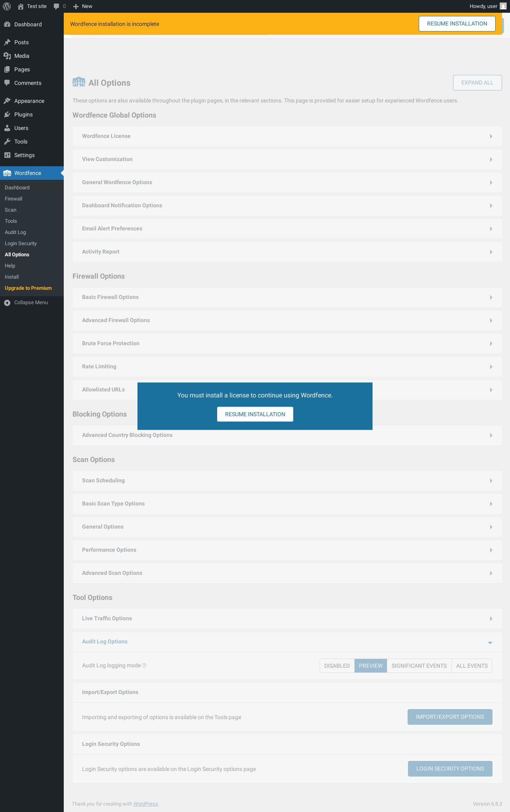Expand the Scan Scheduling section
Viewport: 510px width, 812px height.
click(x=287, y=481)
